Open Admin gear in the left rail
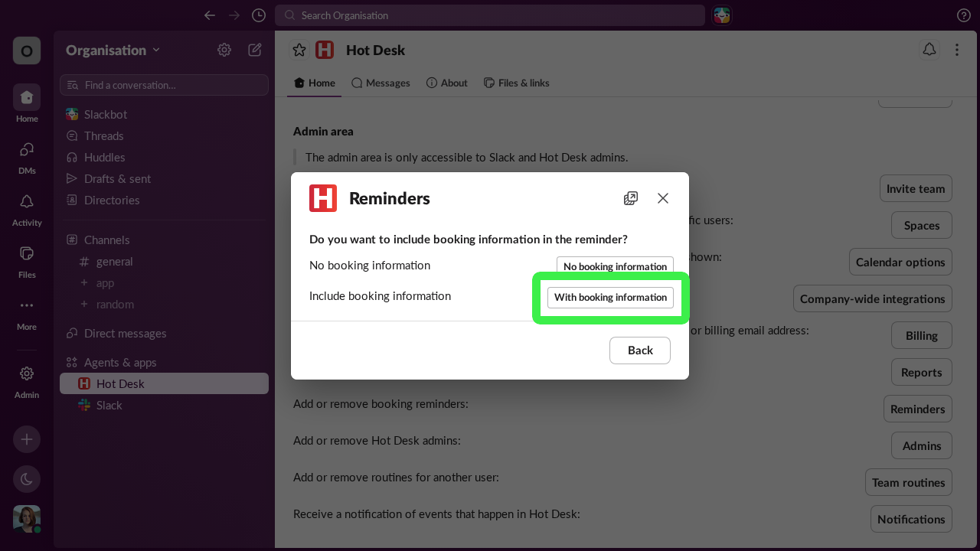 [x=27, y=380]
